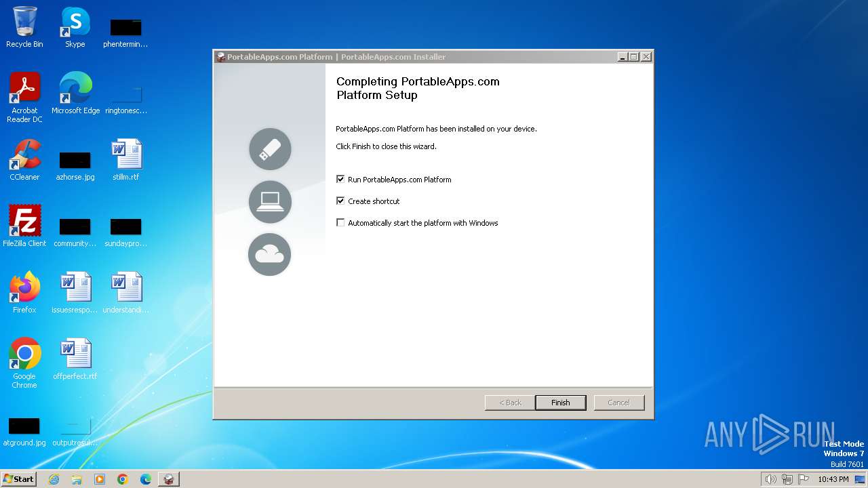
Task: Open Windows Media Player taskbar icon
Action: [100, 479]
